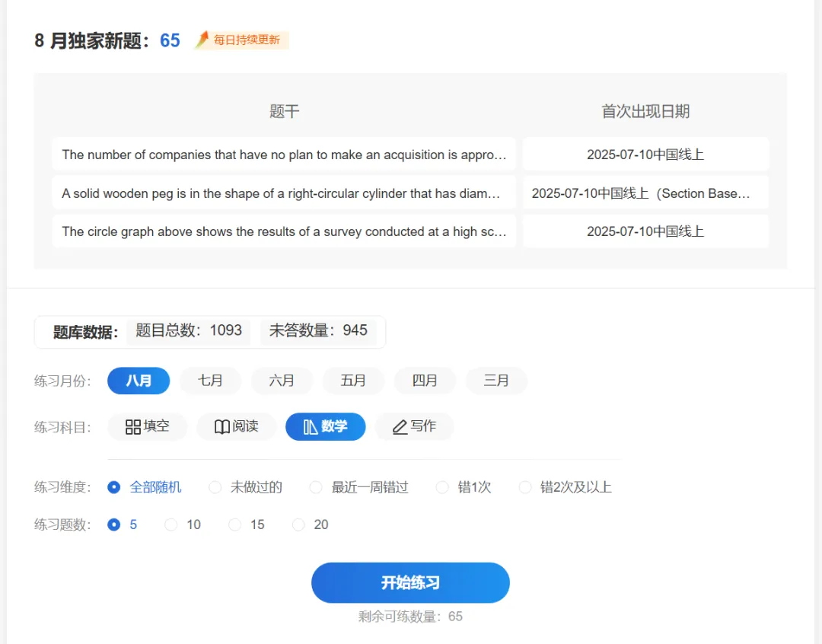Set practice question count to 20
The width and height of the screenshot is (822, 644).
tap(298, 524)
